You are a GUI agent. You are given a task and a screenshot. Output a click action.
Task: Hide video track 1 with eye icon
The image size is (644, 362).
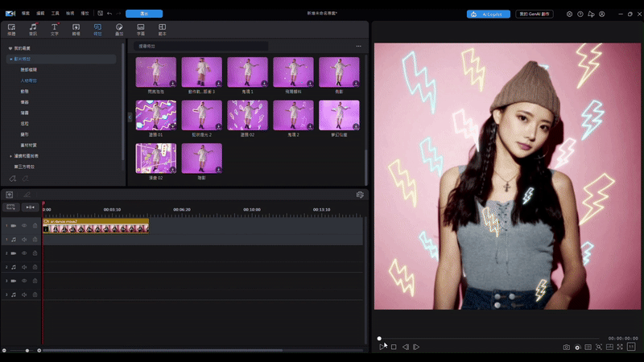24,225
